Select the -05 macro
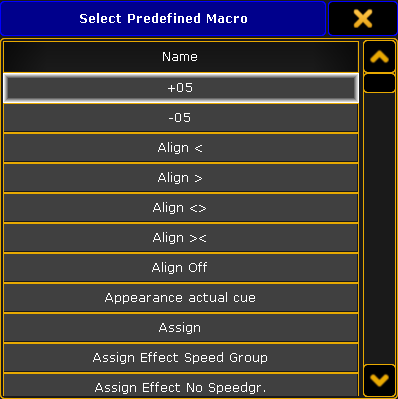This screenshot has height=399, width=398. tap(181, 118)
